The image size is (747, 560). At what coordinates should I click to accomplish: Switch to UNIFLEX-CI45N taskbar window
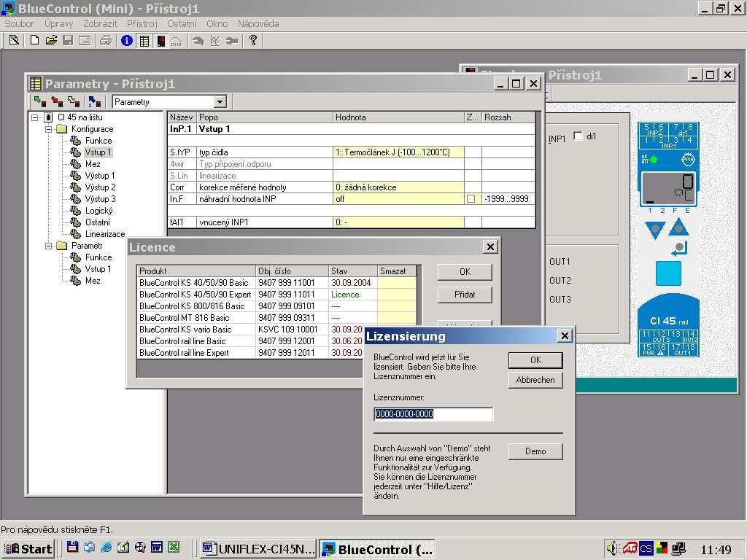point(258,548)
